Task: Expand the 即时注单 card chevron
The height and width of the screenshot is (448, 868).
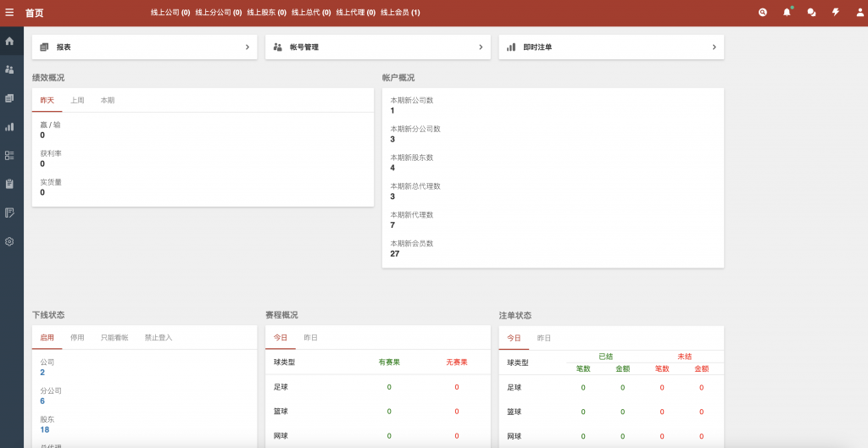Action: (x=715, y=47)
